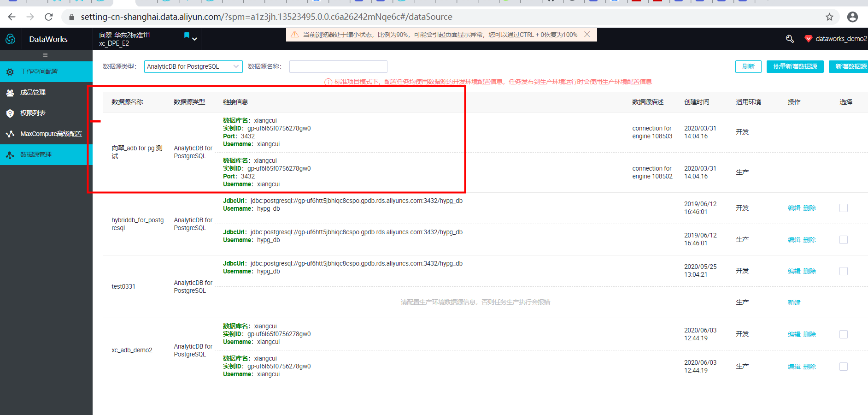Open 权限列表 in the sidebar
Viewport: 868px width, 415px height.
(x=46, y=113)
